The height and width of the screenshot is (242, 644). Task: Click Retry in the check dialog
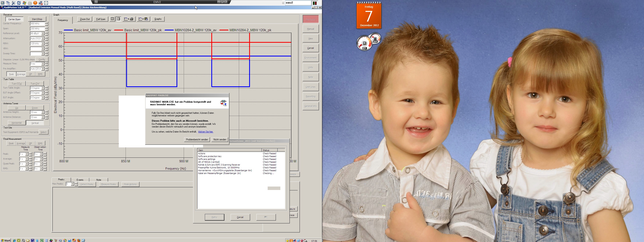pyautogui.click(x=215, y=217)
